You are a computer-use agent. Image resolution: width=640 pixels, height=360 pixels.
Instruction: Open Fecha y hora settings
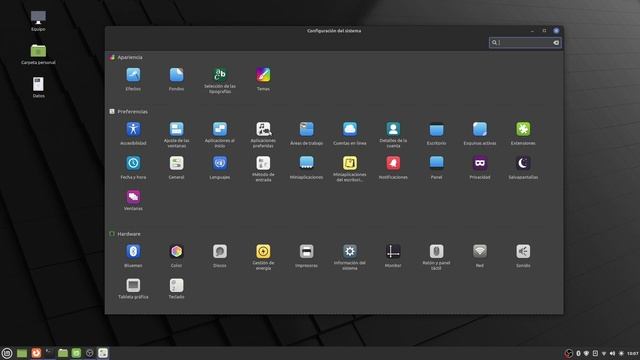[133, 167]
